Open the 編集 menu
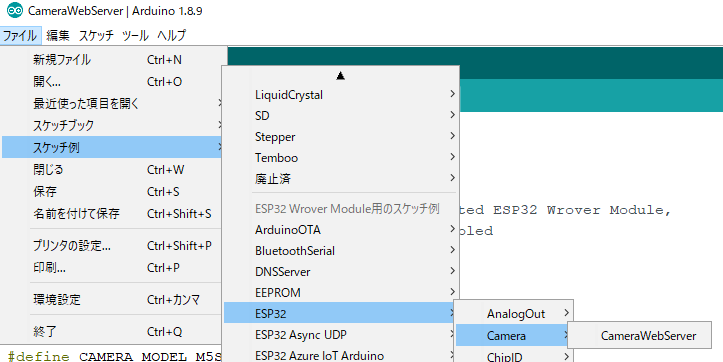The width and height of the screenshot is (723, 362). click(58, 36)
